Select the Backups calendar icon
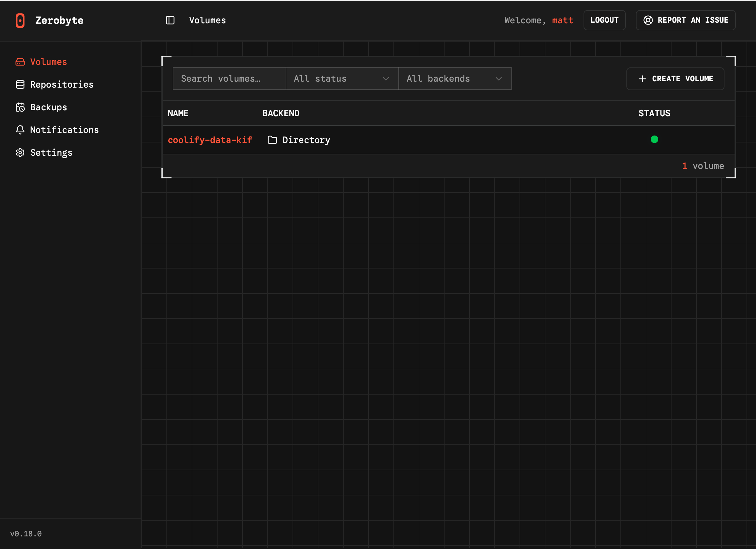The width and height of the screenshot is (756, 549). tap(20, 107)
